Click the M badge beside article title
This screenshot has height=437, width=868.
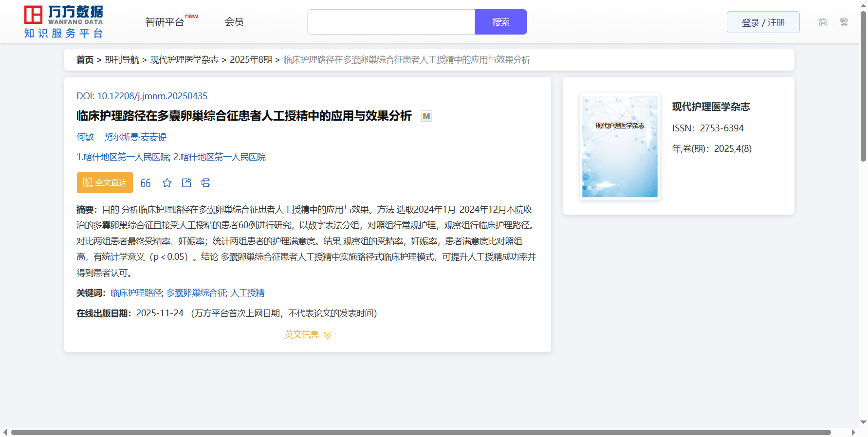426,116
